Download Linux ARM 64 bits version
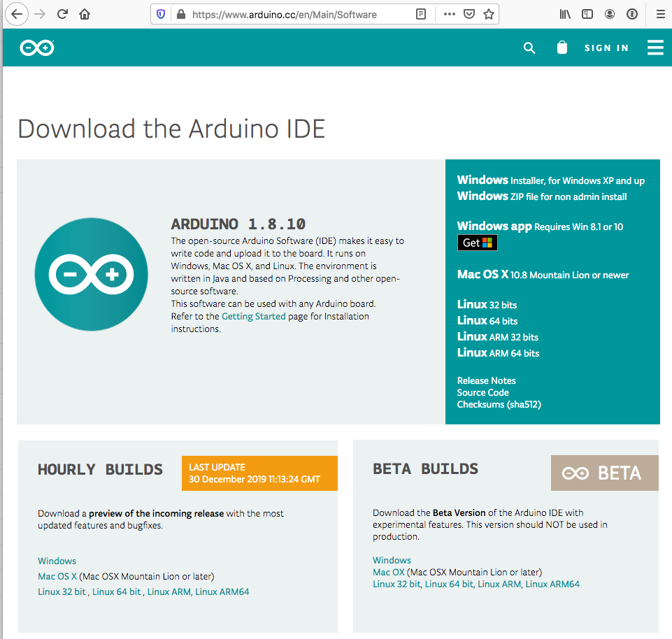 (x=498, y=353)
